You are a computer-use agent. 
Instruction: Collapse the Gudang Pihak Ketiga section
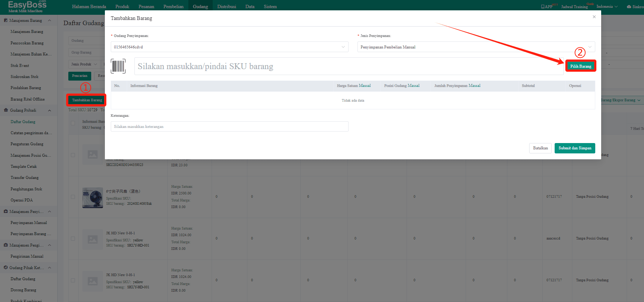49,268
